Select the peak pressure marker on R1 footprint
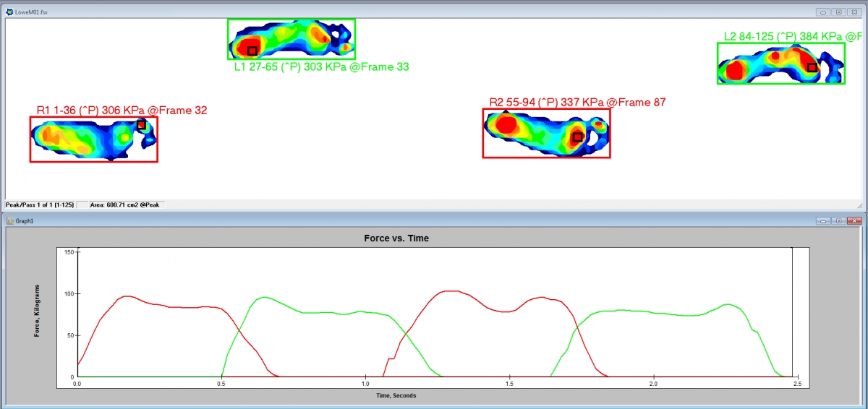This screenshot has height=409, width=868. tap(142, 125)
